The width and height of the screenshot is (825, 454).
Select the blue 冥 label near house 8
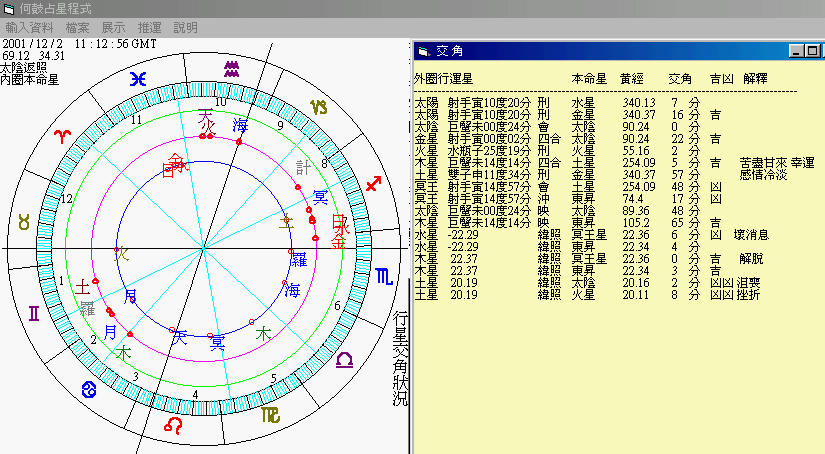click(320, 197)
